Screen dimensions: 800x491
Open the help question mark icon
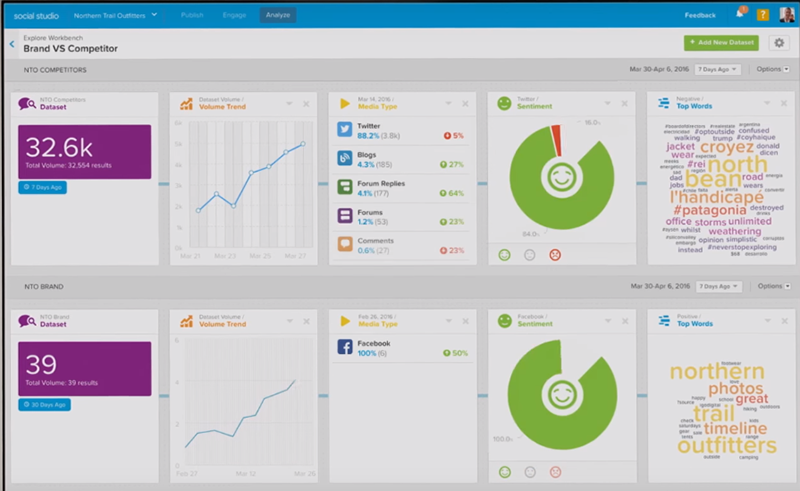click(763, 15)
